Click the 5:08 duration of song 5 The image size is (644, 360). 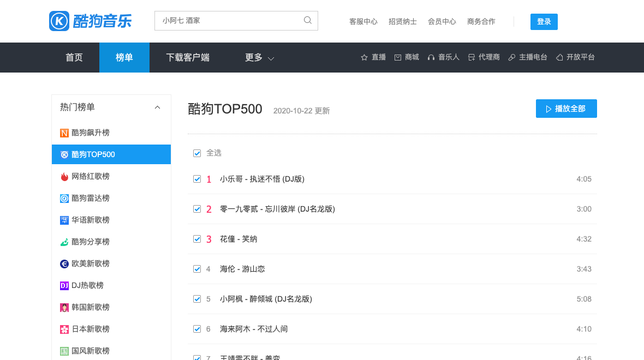583,299
